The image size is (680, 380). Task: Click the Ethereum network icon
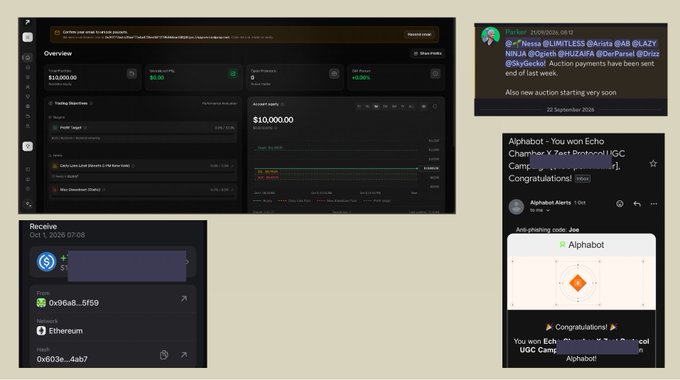click(41, 331)
